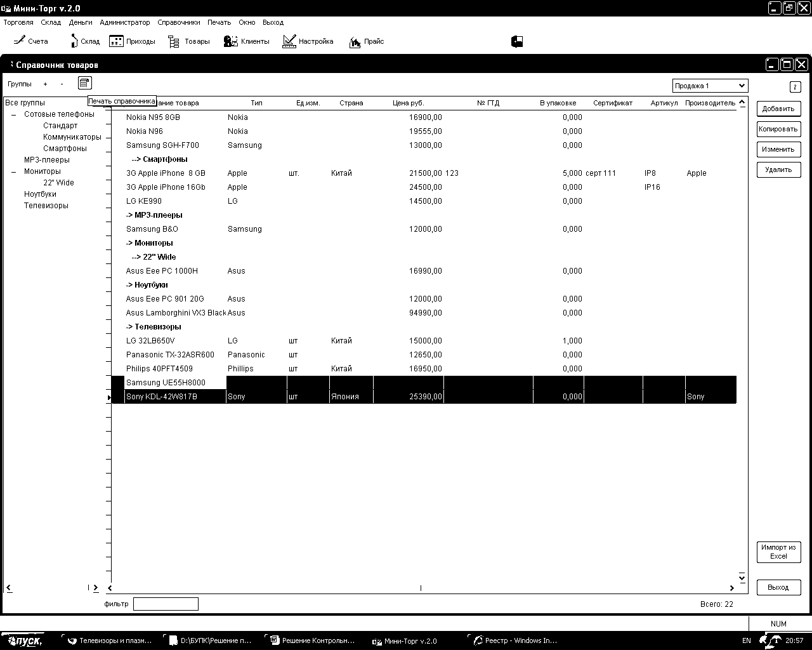Click the Производитель column header
The height and width of the screenshot is (650, 812).
pos(710,103)
